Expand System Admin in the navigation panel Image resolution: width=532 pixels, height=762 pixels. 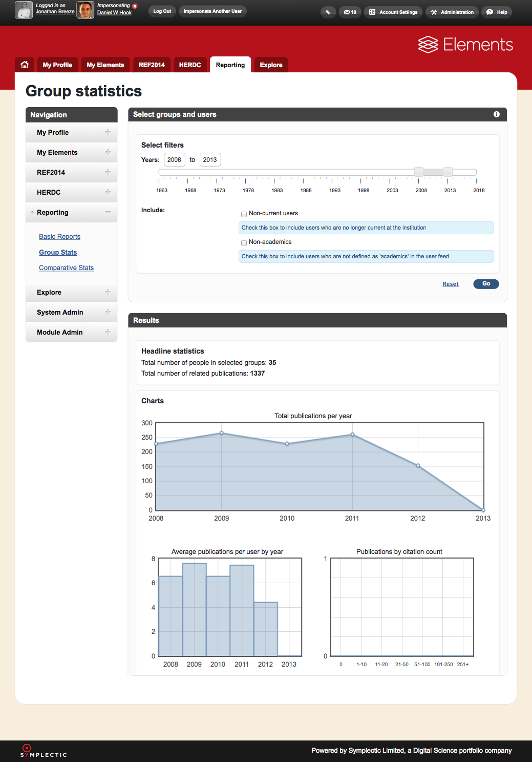(x=108, y=312)
